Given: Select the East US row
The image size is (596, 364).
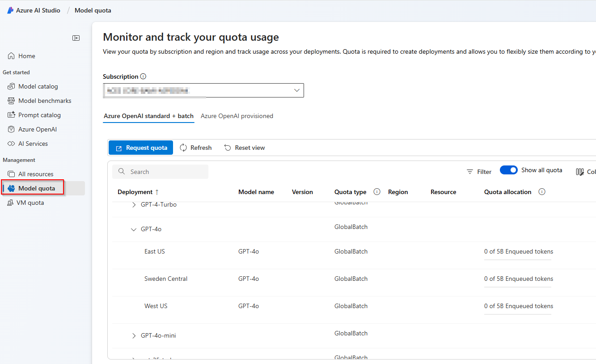Looking at the screenshot, I should tap(354, 255).
